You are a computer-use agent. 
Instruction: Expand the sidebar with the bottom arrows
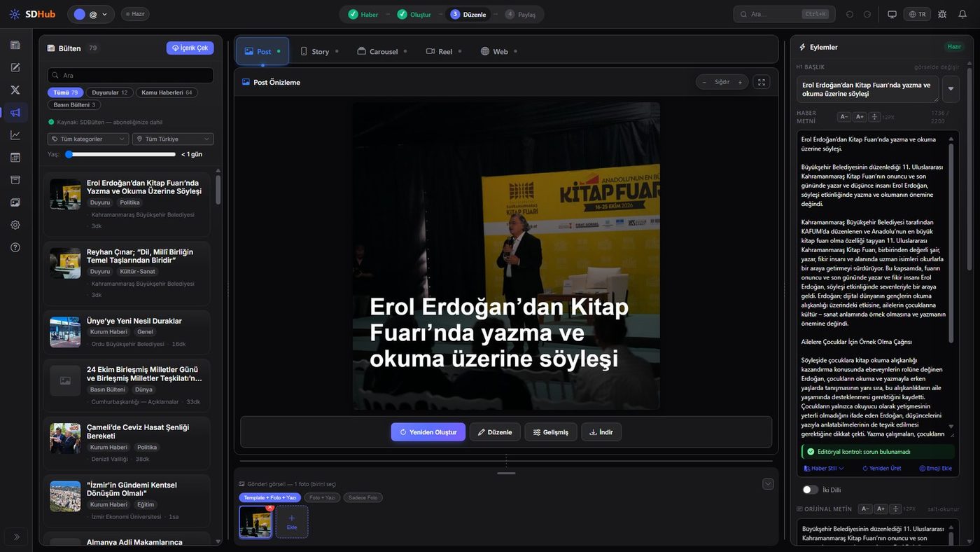point(16,537)
